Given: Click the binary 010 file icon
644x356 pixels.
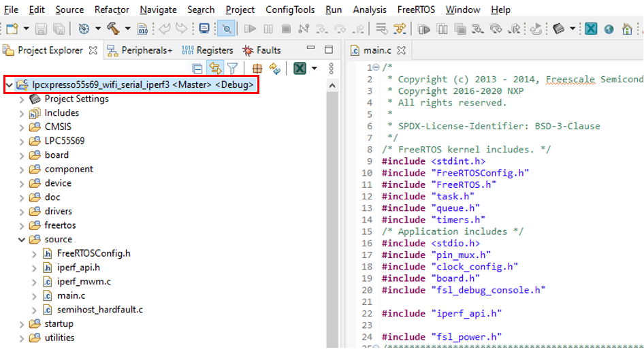Looking at the screenshot, I should (142, 29).
